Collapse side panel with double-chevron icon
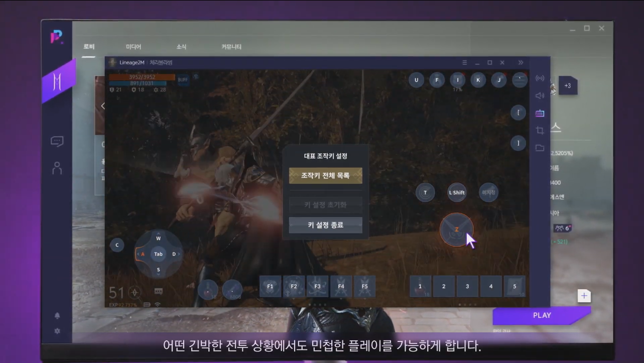 click(521, 63)
